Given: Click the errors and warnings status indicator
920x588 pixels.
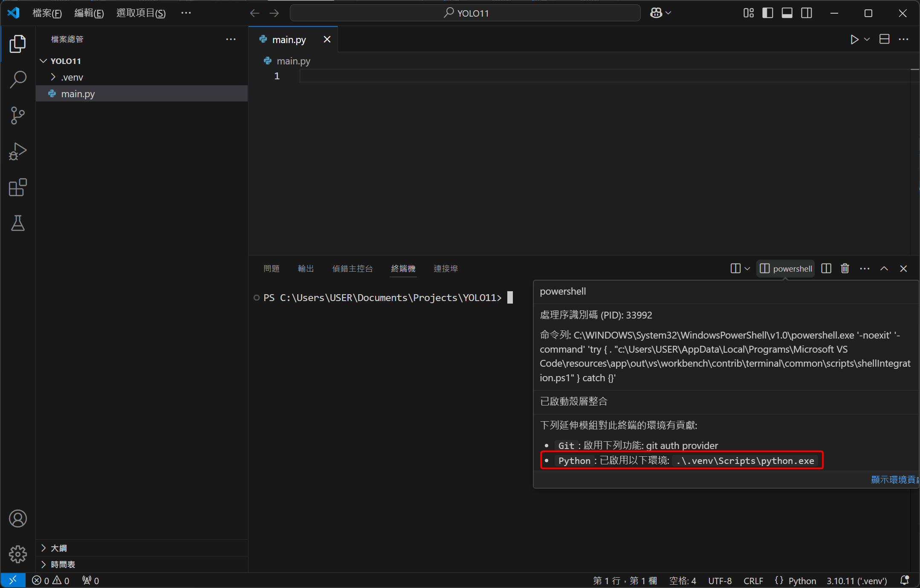Looking at the screenshot, I should click(51, 580).
